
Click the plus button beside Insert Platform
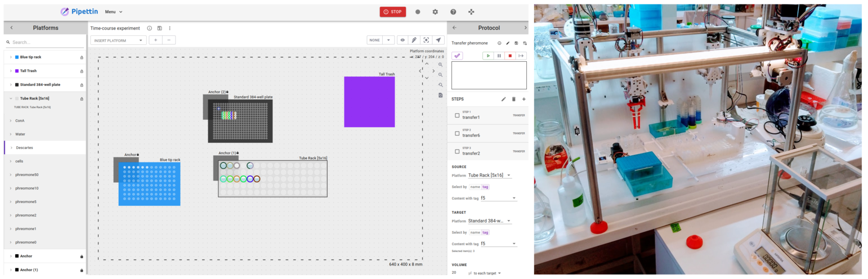155,40
